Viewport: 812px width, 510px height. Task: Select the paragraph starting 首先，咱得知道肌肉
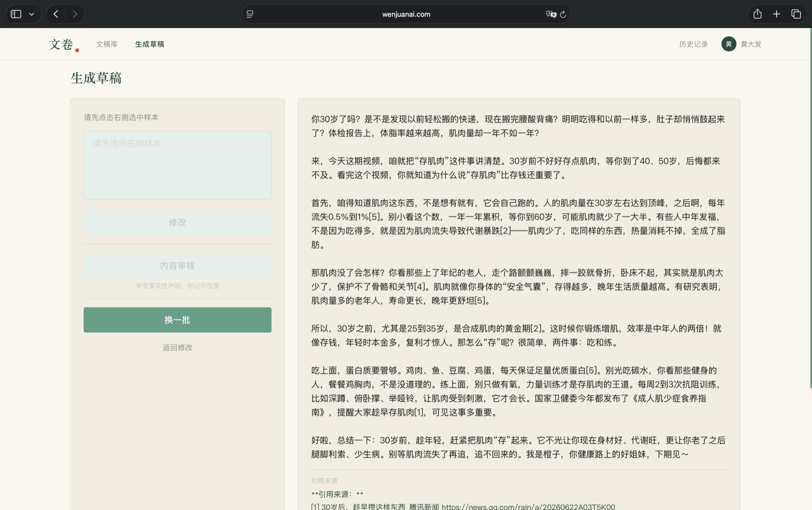(518, 224)
